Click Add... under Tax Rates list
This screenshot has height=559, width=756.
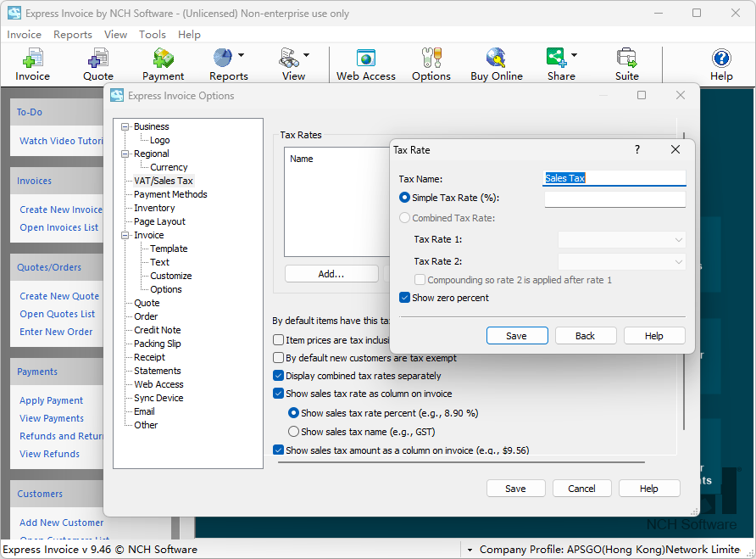331,274
